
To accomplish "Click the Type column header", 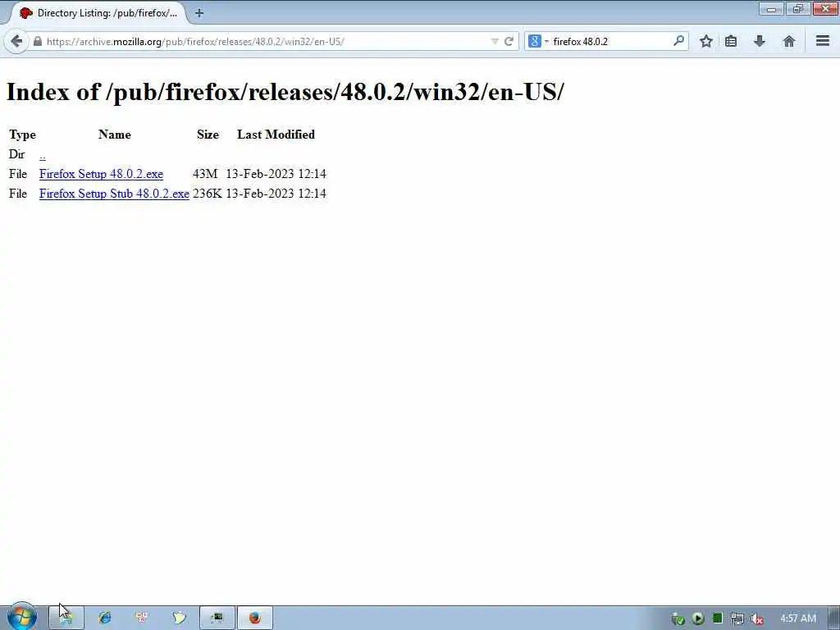I will [22, 135].
